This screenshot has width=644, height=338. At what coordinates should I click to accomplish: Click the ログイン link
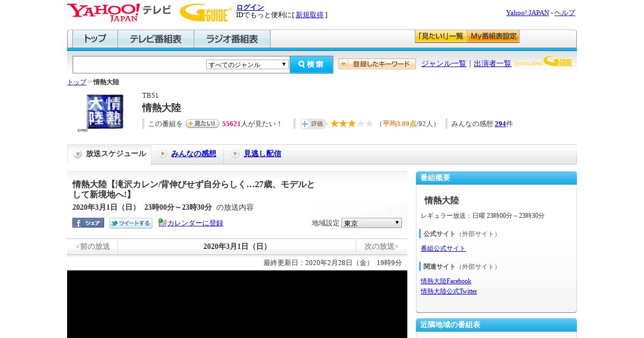pos(250,7)
